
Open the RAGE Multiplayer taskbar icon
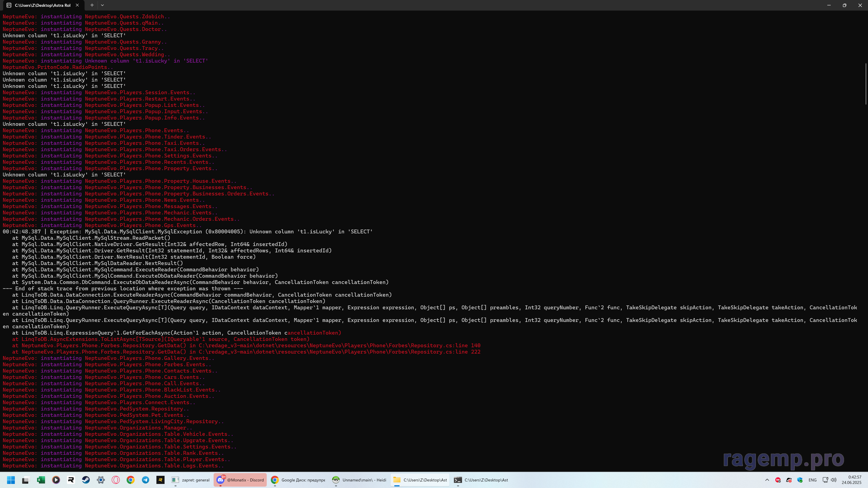[x=71, y=480]
